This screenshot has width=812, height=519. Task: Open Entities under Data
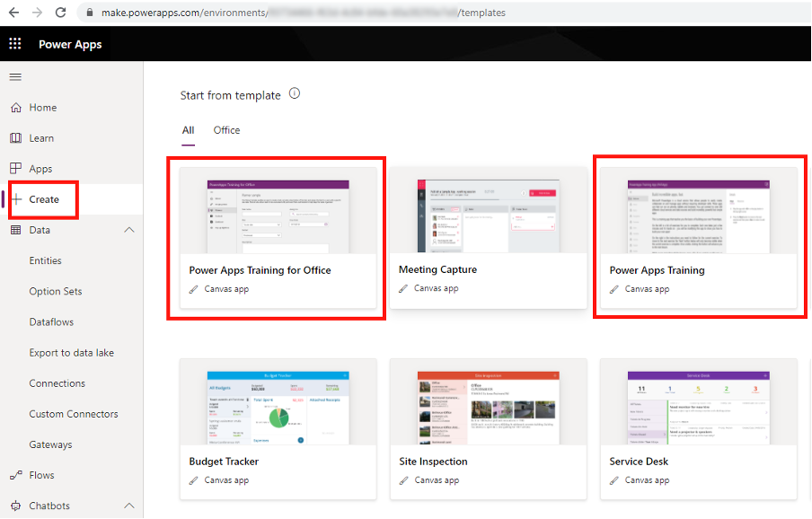point(46,260)
